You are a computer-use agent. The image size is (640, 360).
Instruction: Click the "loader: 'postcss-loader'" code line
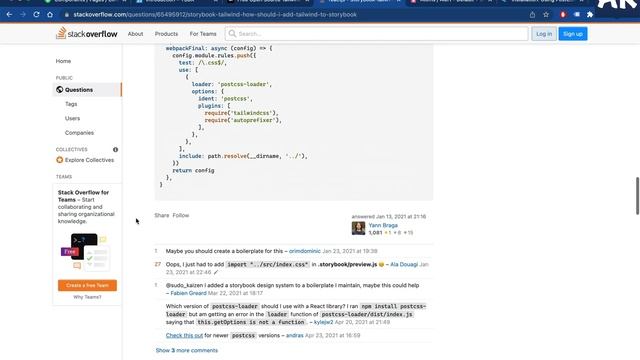(232, 84)
